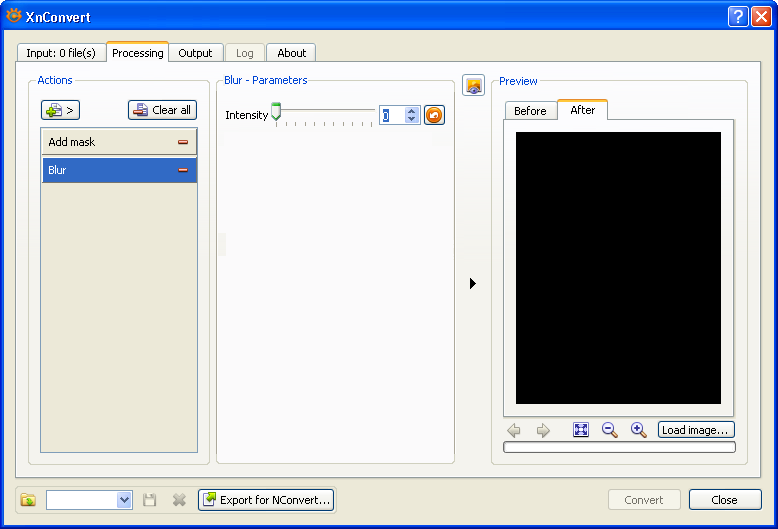The width and height of the screenshot is (778, 529).
Task: Close the XnConvert window
Action: tap(762, 17)
